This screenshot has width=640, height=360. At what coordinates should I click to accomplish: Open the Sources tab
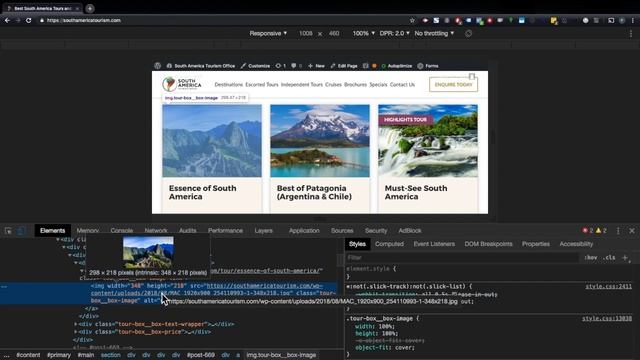coord(342,231)
